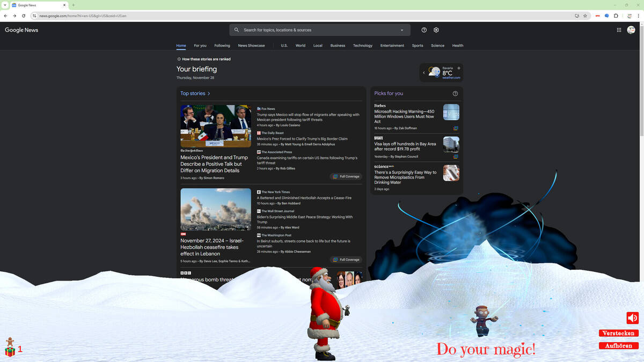Open Full Coverage for Hezbollah ceasefire story

[346, 260]
